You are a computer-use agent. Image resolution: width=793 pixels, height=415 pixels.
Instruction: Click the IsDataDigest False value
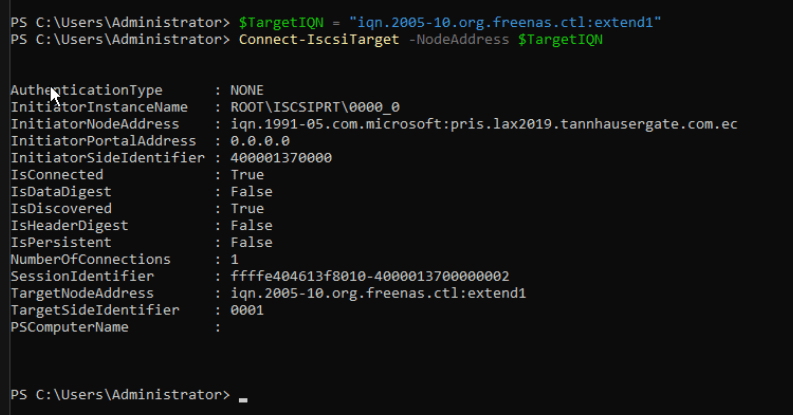click(x=250, y=191)
